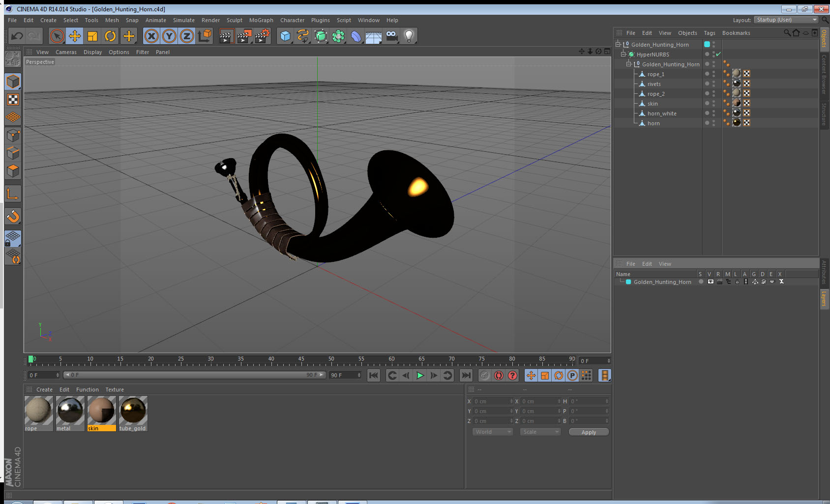Viewport: 830px width, 504px height.
Task: Toggle Solo dot on Golden_Hunting_Horn layer
Action: [701, 281]
